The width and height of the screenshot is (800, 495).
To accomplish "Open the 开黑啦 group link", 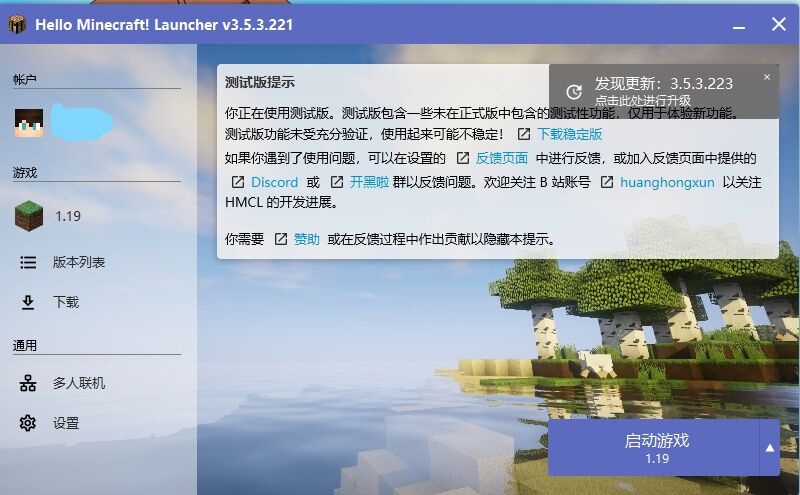I will 369,182.
